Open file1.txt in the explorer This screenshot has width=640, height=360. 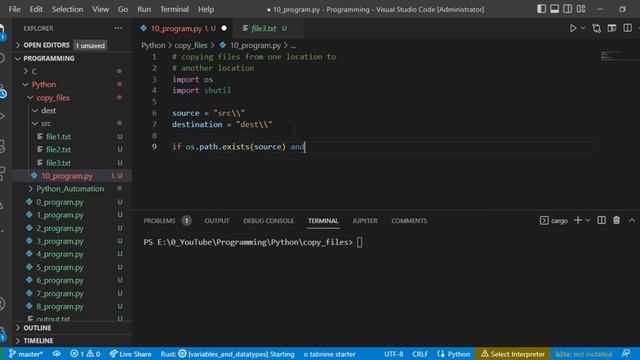click(58, 137)
